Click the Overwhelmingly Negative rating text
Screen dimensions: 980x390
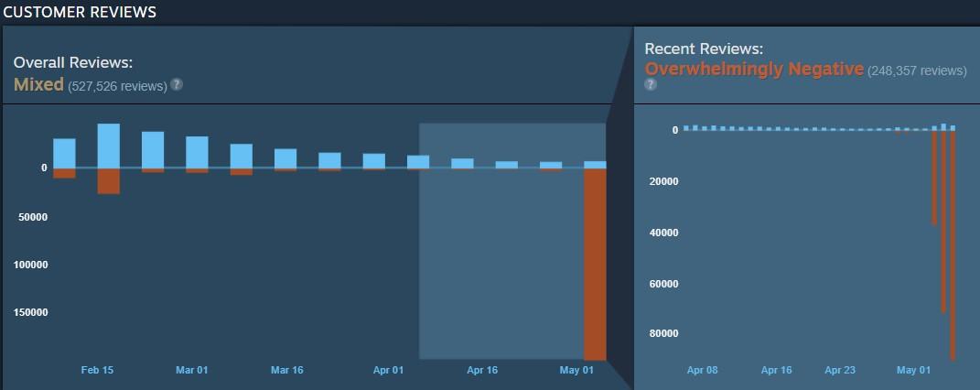(x=754, y=69)
